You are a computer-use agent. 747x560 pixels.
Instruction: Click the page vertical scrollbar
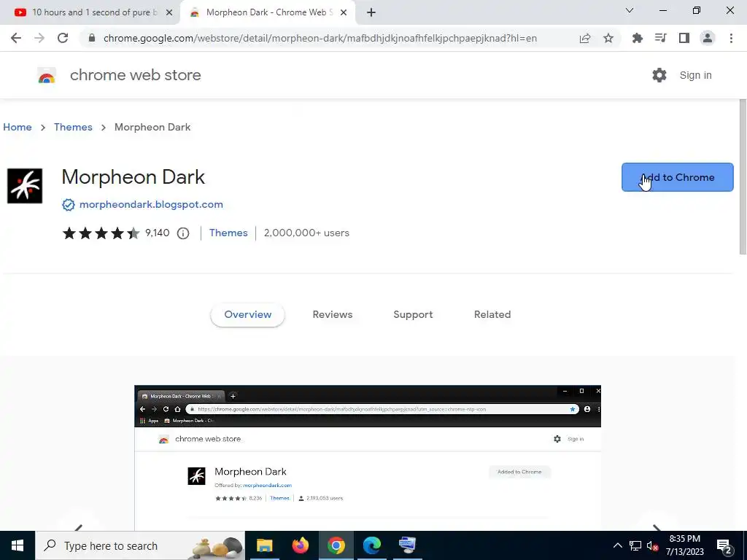click(x=742, y=177)
